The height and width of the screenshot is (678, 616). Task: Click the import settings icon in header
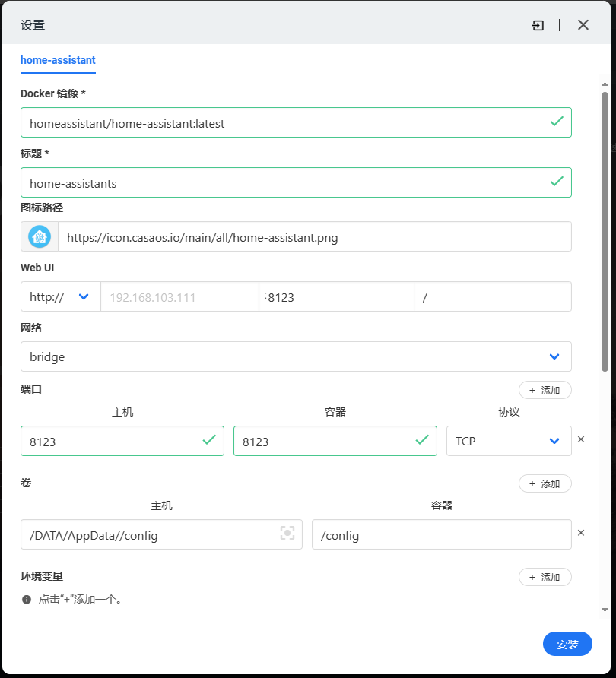point(538,26)
